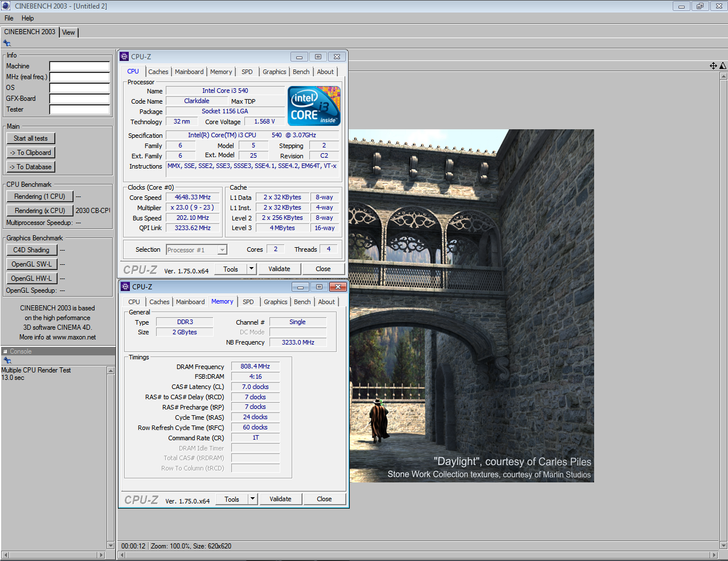Click the CPU-Z icon in the upper window title bar
This screenshot has height=561, width=728.
(125, 56)
